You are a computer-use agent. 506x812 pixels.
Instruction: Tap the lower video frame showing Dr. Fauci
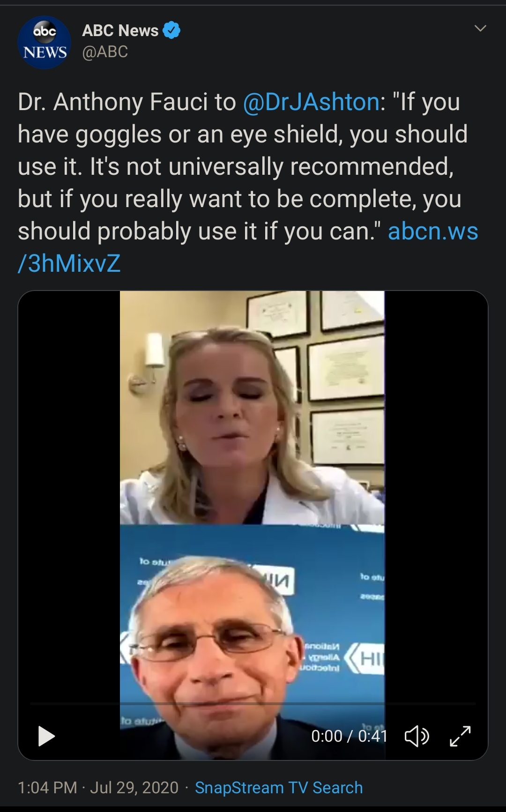252,641
